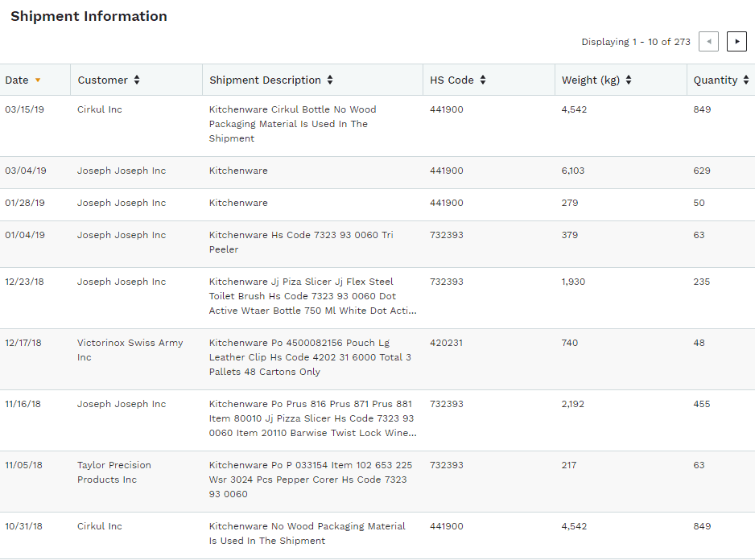The image size is (755, 560).
Task: Sort by Shipment Description arrows
Action: pos(330,80)
